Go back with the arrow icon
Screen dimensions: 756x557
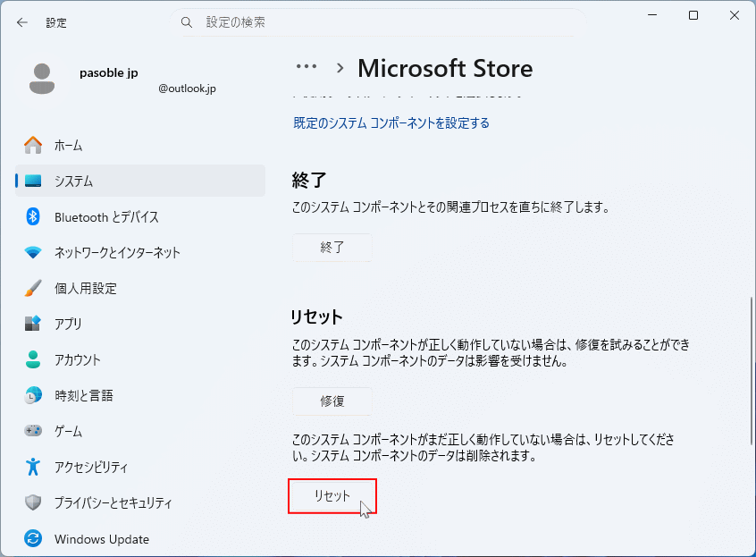(22, 22)
